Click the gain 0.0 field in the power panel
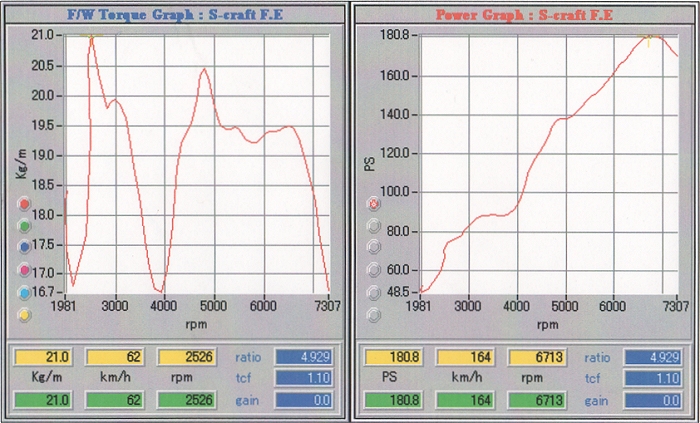 (654, 399)
